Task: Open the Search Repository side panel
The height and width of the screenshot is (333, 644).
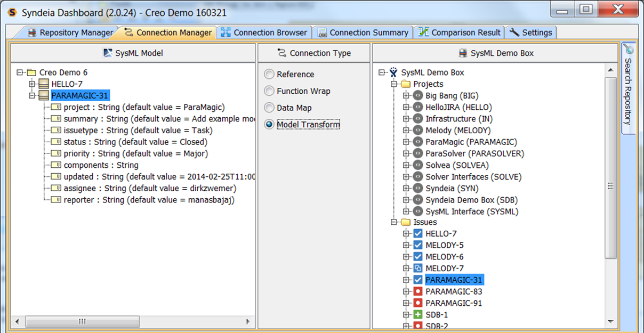Action: pyautogui.click(x=629, y=88)
